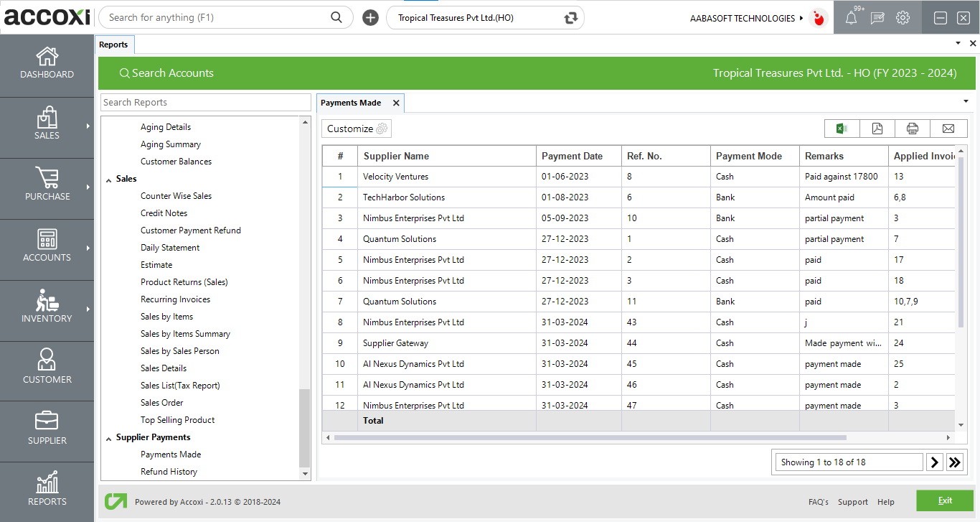Screen dimensions: 980x522
Task: Click the Search Reports field
Action: (205, 103)
